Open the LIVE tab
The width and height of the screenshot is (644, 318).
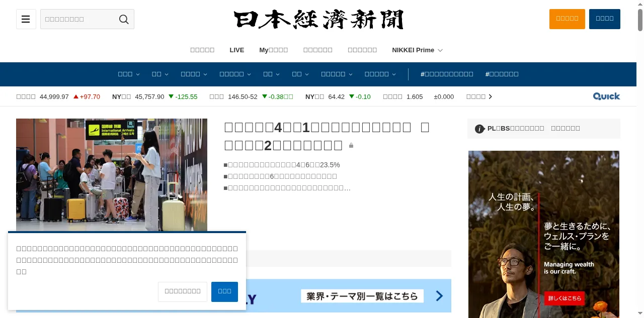237,50
